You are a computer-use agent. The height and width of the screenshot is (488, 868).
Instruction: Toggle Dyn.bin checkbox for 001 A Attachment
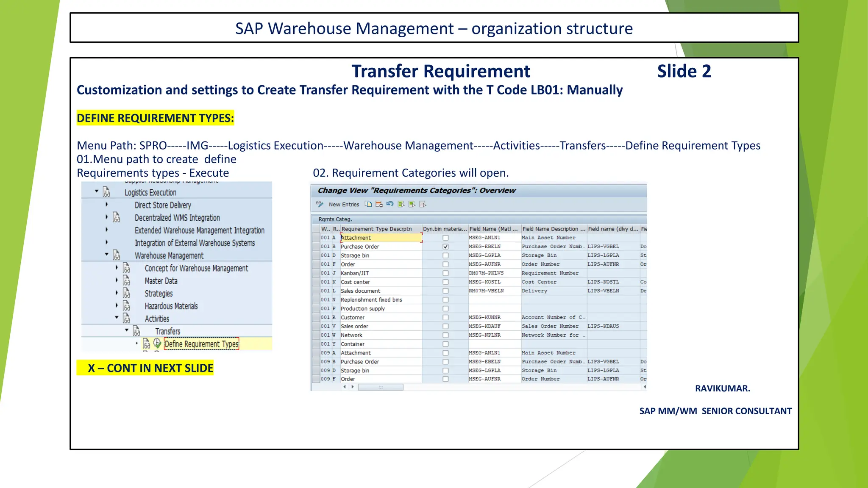(445, 238)
